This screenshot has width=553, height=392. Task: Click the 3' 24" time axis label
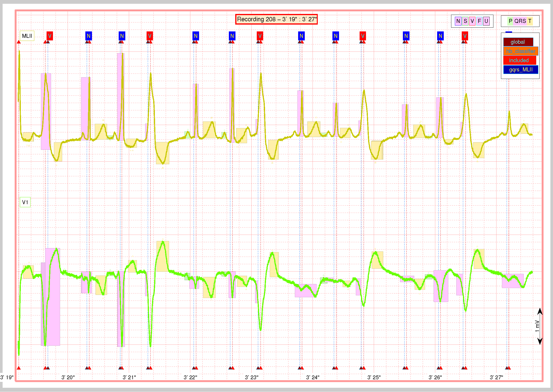point(313,377)
